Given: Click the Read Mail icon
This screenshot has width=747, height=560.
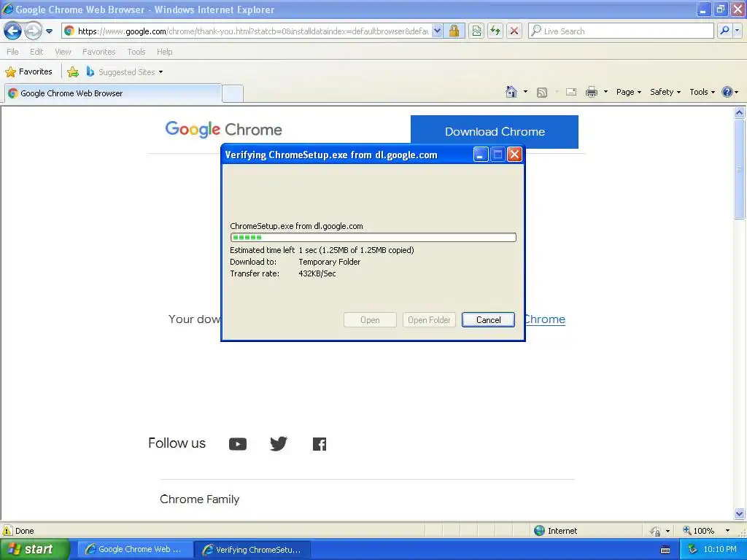Looking at the screenshot, I should [571, 92].
